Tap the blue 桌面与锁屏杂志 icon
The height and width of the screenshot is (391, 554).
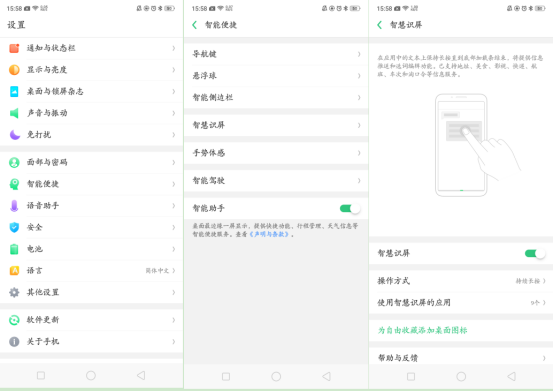(14, 91)
